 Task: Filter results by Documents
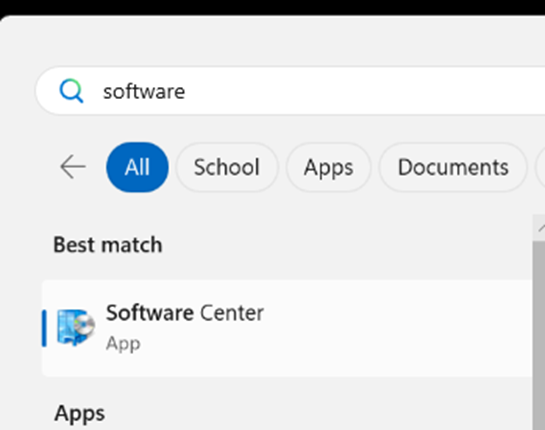[x=453, y=167]
